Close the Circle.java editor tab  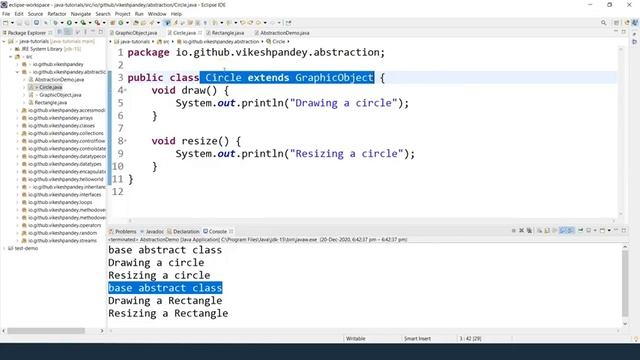[200, 33]
